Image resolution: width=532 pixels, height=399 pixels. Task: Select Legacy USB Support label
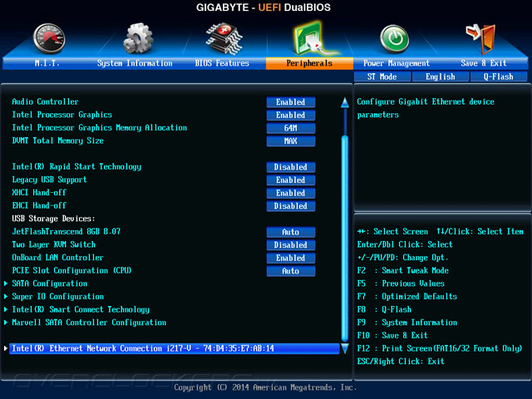pos(50,180)
